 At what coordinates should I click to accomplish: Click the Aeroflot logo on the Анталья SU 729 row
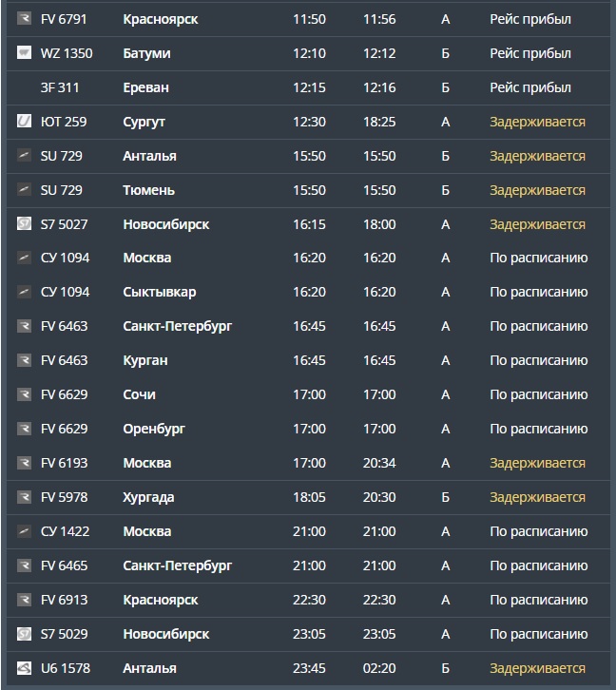point(24,155)
